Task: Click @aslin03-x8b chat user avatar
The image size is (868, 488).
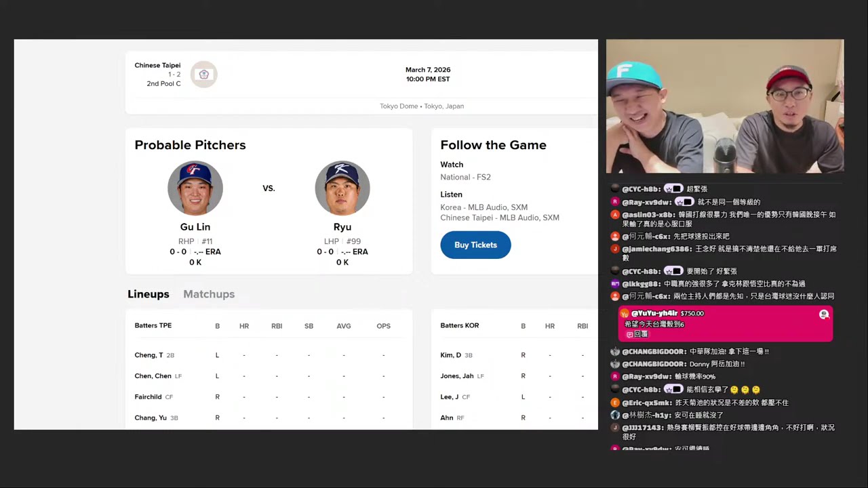Action: click(615, 215)
